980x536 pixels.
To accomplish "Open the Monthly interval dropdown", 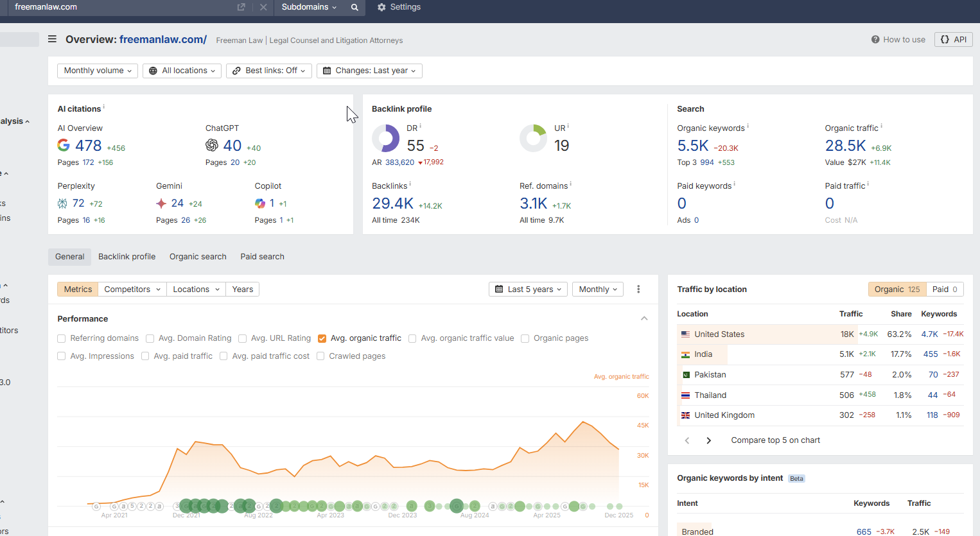I will click(x=598, y=290).
